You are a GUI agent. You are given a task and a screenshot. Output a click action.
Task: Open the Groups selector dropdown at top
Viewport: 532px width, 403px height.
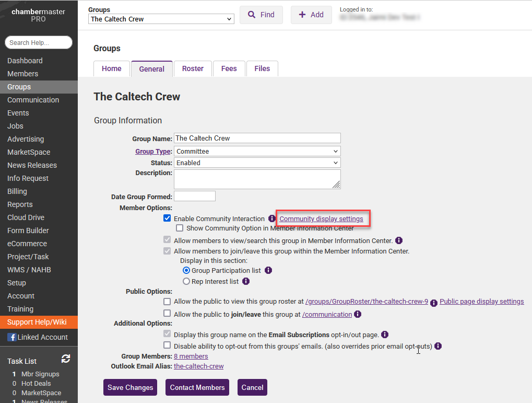[161, 19]
